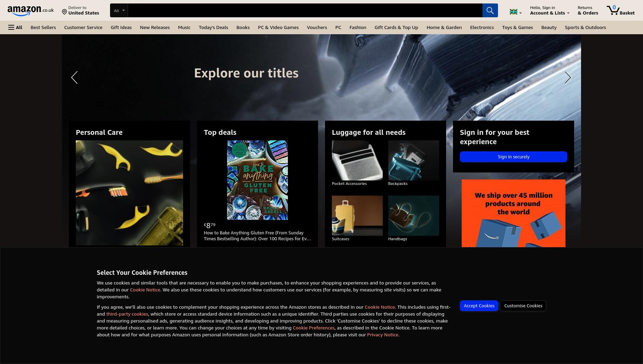The height and width of the screenshot is (364, 643).
Task: Go to Vouchers page
Action: 317,27
